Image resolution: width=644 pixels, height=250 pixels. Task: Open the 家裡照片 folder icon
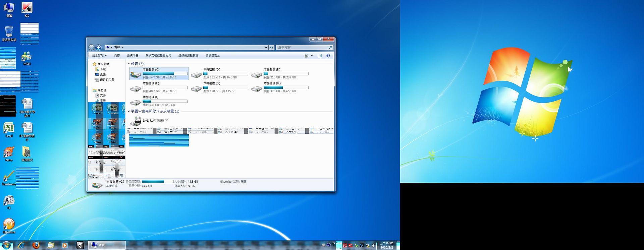27,154
